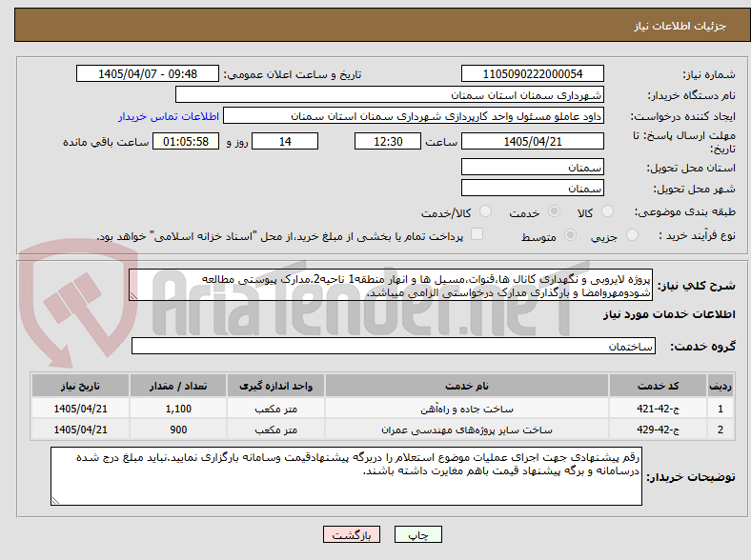
Task: Click the گروه خدمت field ساختمان
Action: pyautogui.click(x=394, y=346)
